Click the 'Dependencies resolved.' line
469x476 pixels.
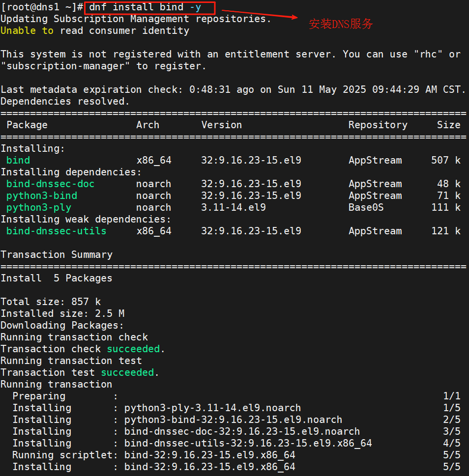pyautogui.click(x=65, y=101)
